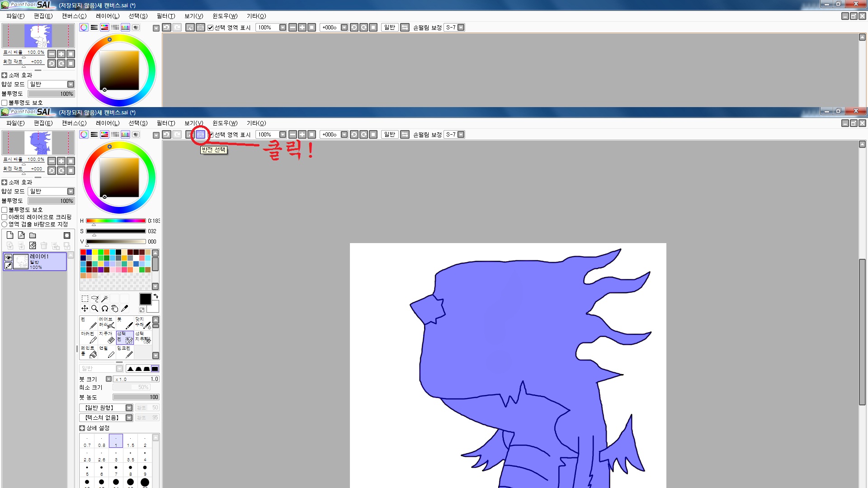The image size is (868, 488).
Task: Choose the Paint Bucket (페인트통) tool
Action: click(x=89, y=352)
